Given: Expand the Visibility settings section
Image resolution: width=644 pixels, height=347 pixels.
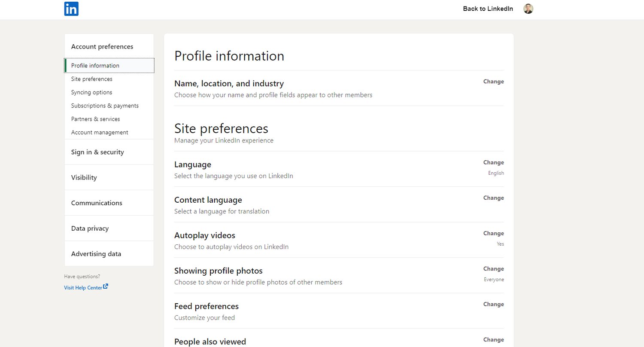Looking at the screenshot, I should coord(84,177).
